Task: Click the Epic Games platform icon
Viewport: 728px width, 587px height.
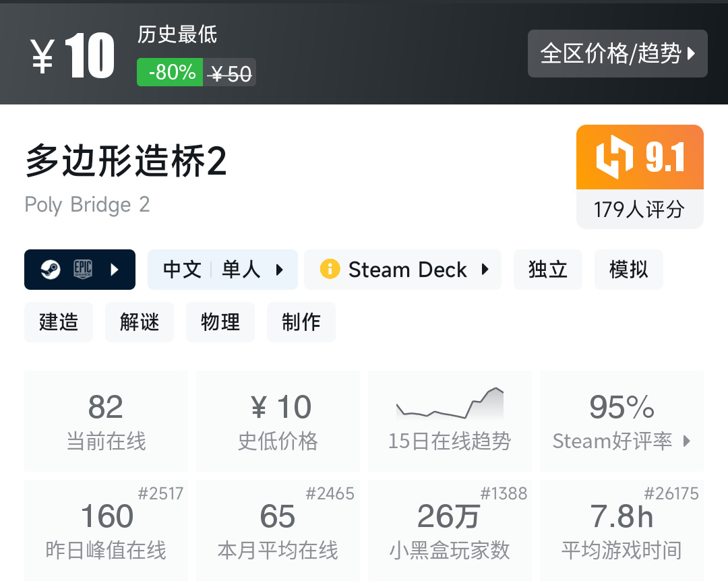Action: click(82, 270)
